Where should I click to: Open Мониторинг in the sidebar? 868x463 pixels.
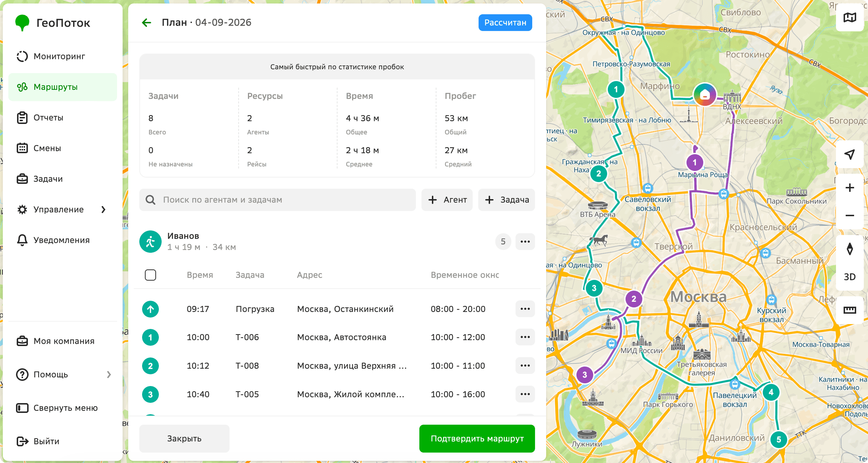(63, 56)
